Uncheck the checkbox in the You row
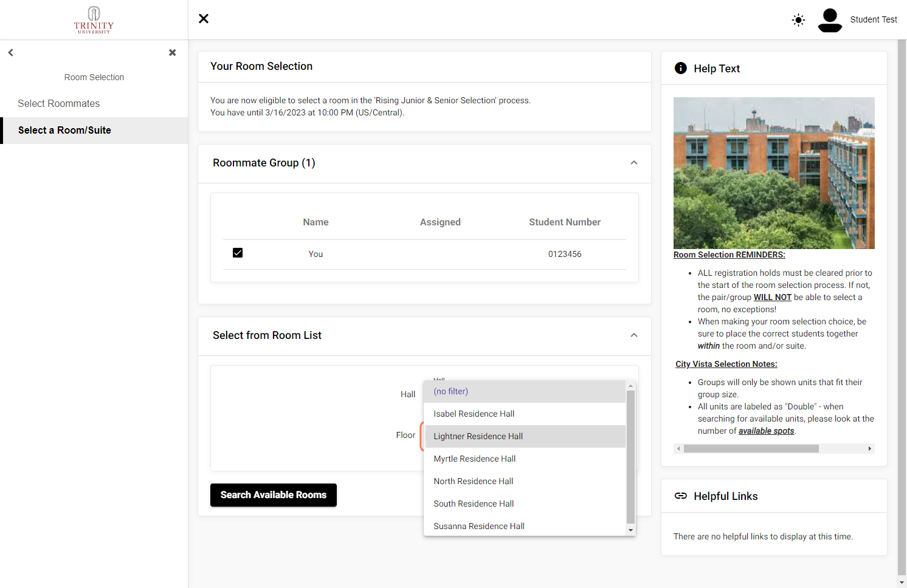 (238, 253)
